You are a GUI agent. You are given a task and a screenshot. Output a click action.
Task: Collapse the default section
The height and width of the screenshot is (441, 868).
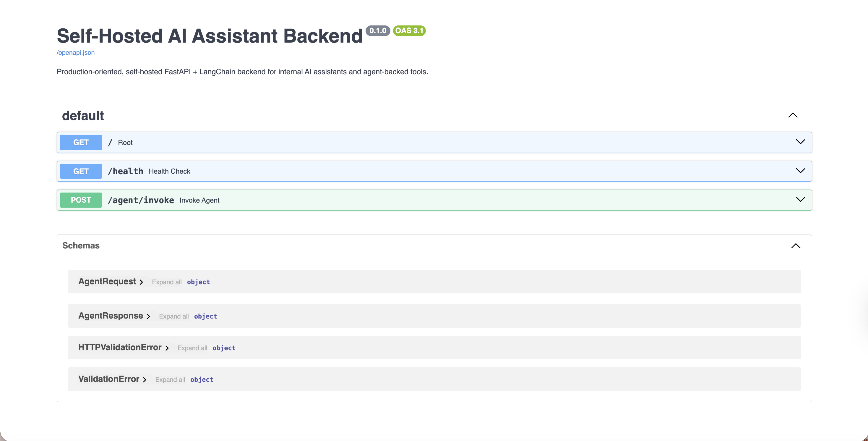tap(793, 116)
